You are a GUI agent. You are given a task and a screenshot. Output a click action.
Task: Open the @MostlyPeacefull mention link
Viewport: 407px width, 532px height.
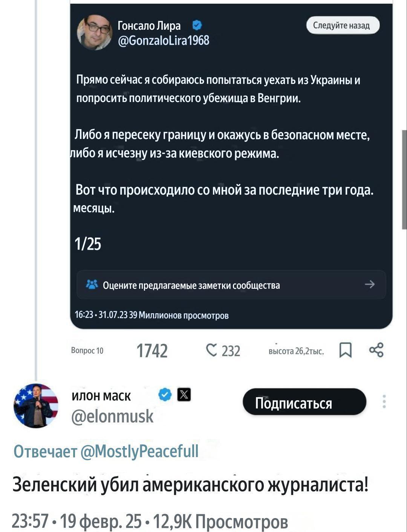coord(139,451)
